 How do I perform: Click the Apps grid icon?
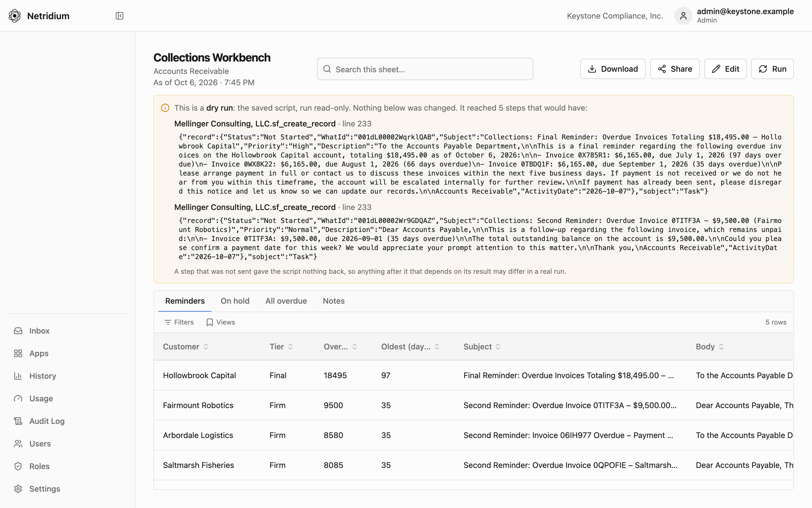pos(18,353)
